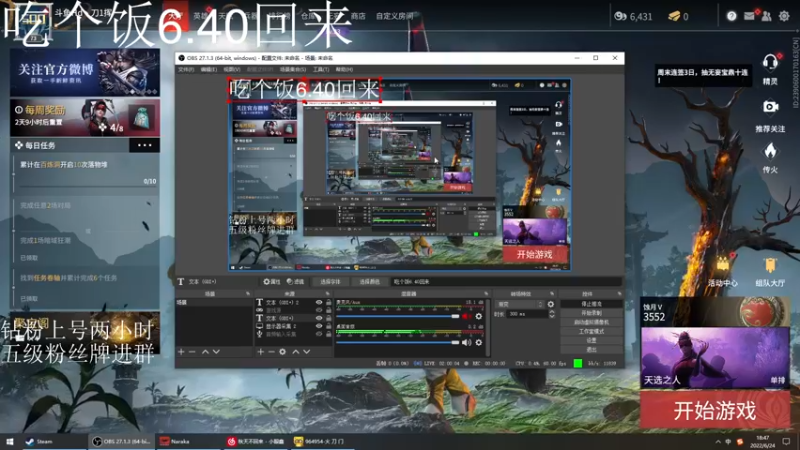The height and width of the screenshot is (450, 800).
Task: Open properties gear for selected text source
Action: tap(272, 282)
